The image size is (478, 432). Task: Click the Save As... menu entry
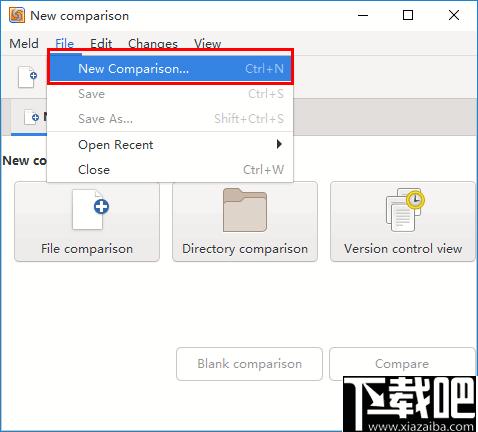coord(170,119)
